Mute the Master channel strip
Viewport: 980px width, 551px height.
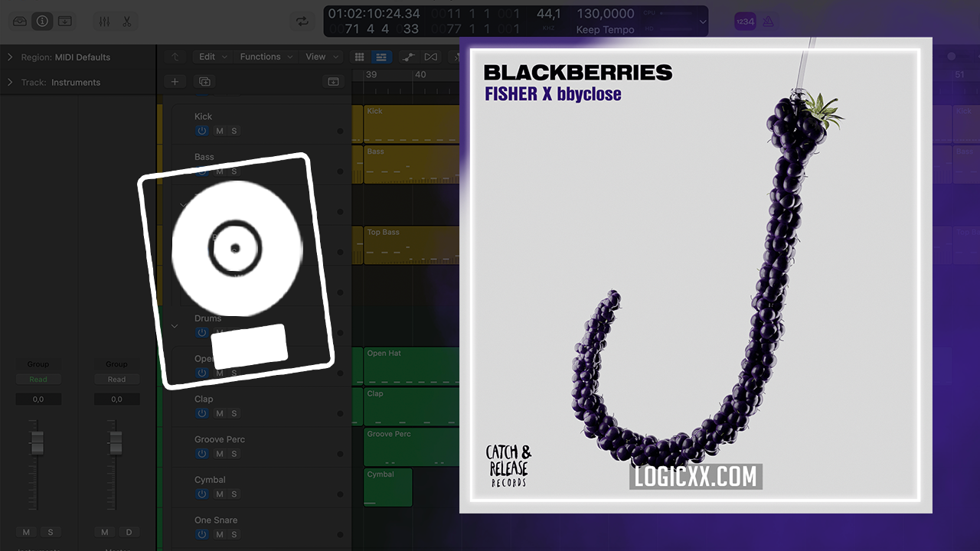105,532
